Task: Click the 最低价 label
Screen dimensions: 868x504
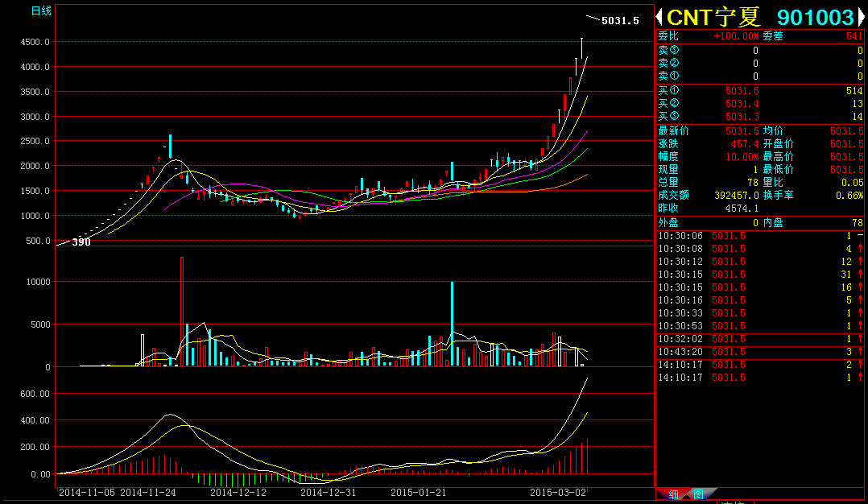Action: (x=779, y=169)
